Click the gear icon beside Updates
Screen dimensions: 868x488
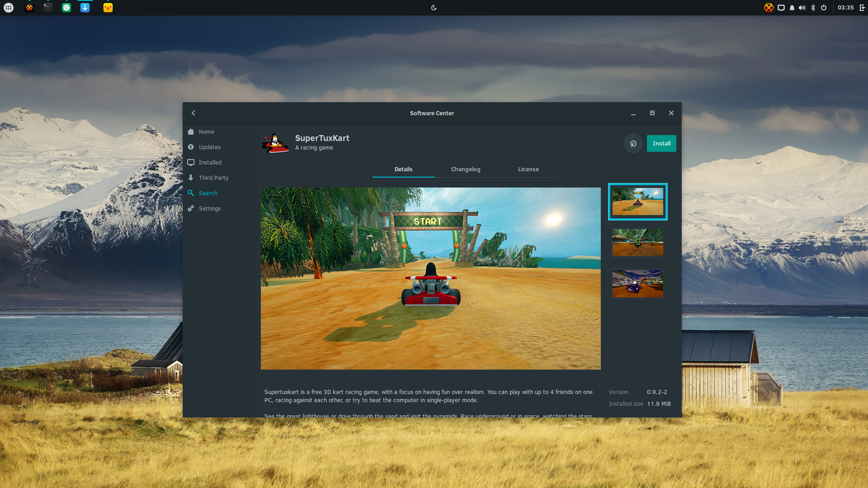pyautogui.click(x=191, y=147)
